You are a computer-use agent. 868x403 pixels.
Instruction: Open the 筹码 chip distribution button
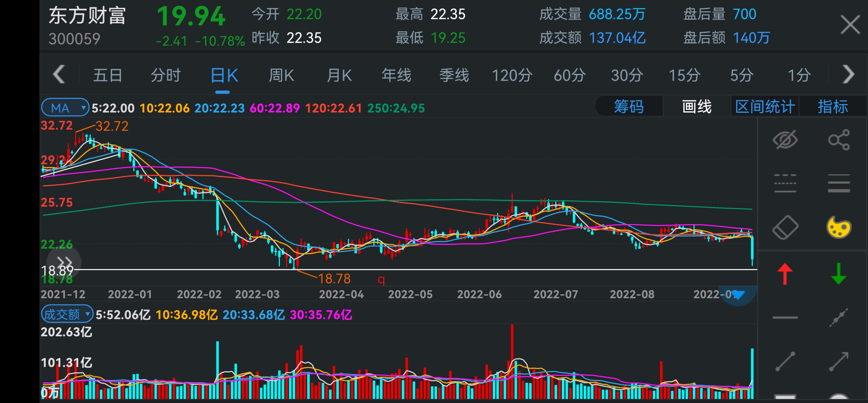629,107
